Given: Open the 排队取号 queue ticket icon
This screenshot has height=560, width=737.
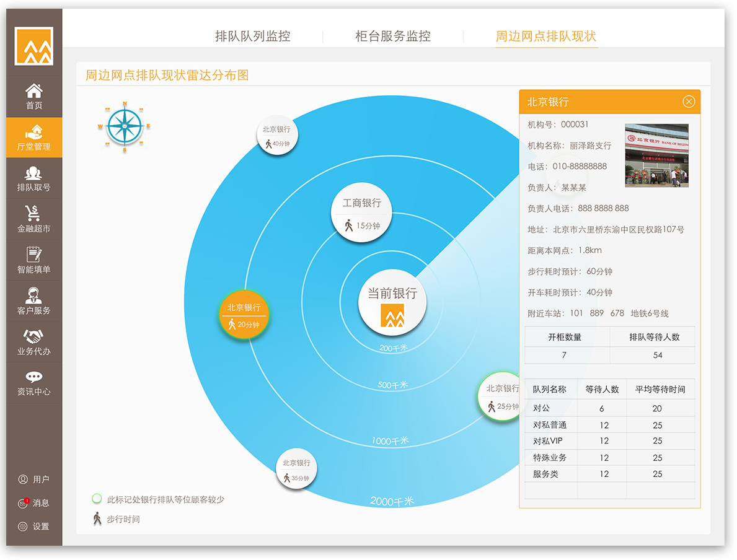Looking at the screenshot, I should click(x=34, y=177).
